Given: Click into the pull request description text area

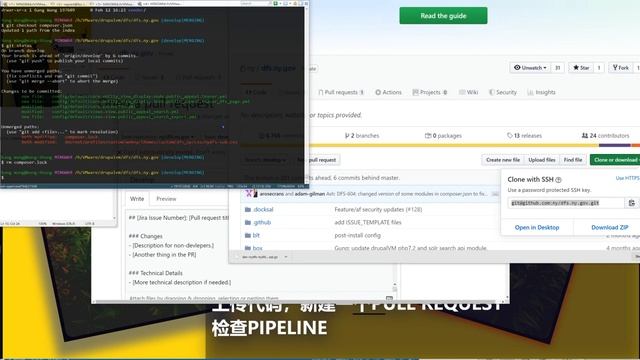Looking at the screenshot, I should pyautogui.click(x=178, y=250).
